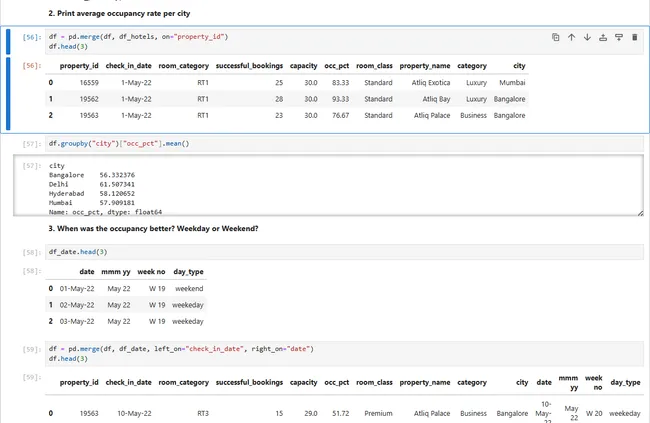Select 'Mumbai' city cell in first table
The image size is (650, 423).
[x=512, y=83]
